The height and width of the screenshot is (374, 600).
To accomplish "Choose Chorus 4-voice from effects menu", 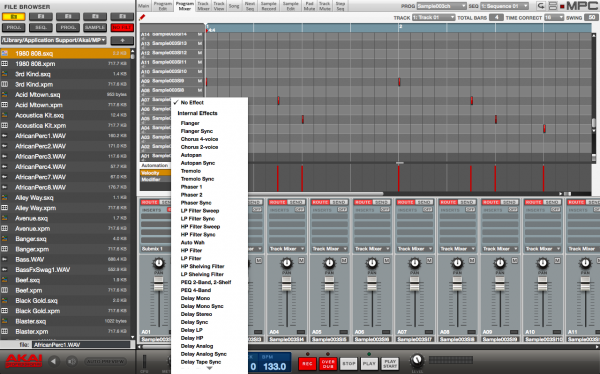I will [199, 139].
